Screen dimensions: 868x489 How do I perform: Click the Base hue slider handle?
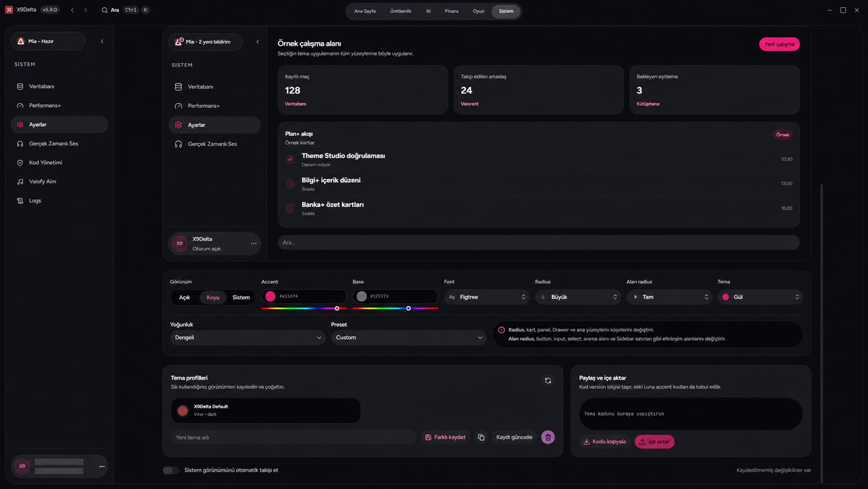coord(409,309)
